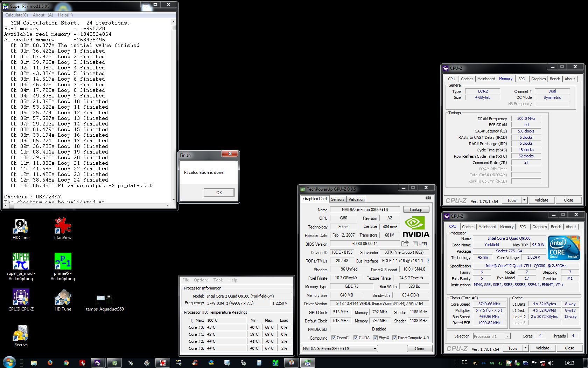Screen dimensions: 588x368
Task: Expand Tools dropdown arrow in CPU-Z Memory window
Action: [524, 200]
